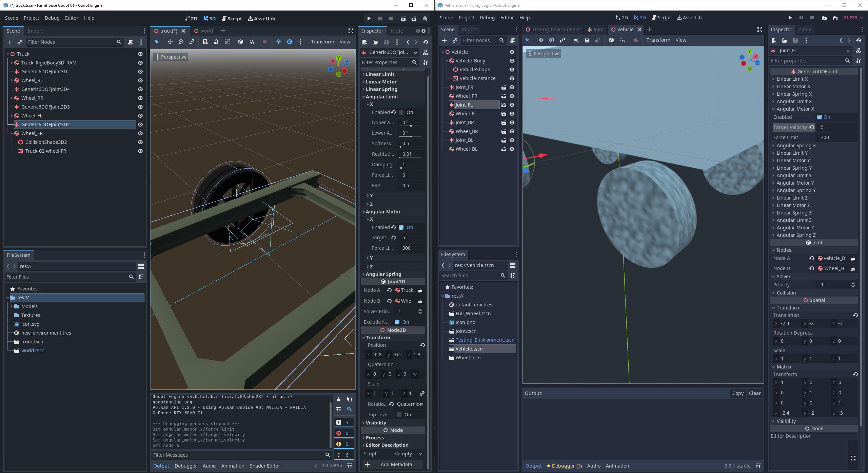The height and width of the screenshot is (473, 868).
Task: Click the Save Scene icon in the Scene dock
Action: pyautogui.click(x=386, y=42)
